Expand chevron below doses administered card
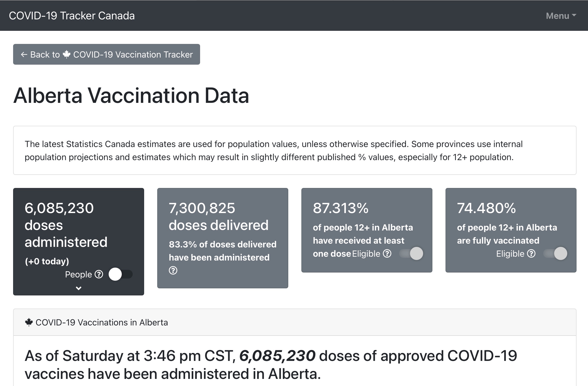The width and height of the screenshot is (588, 386). [x=79, y=288]
